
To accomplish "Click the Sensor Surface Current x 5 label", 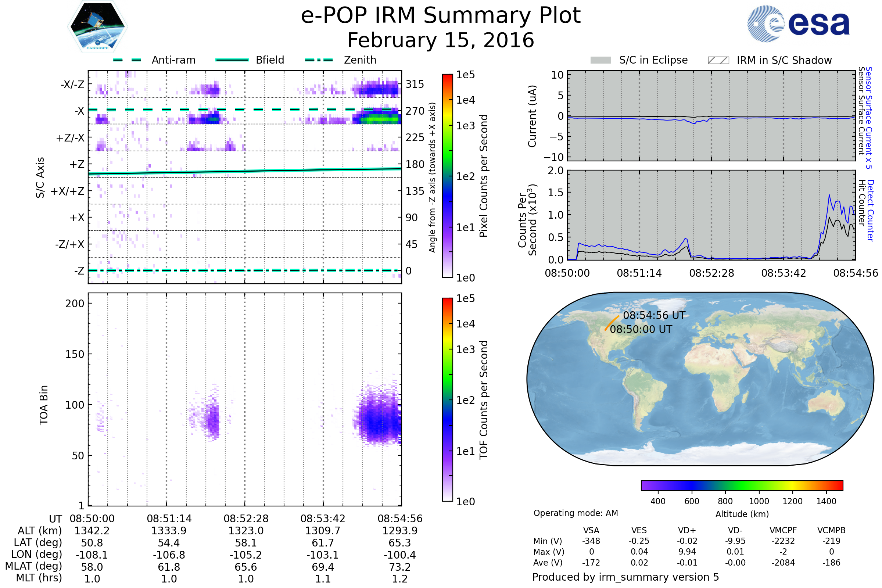I will pyautogui.click(x=869, y=118).
